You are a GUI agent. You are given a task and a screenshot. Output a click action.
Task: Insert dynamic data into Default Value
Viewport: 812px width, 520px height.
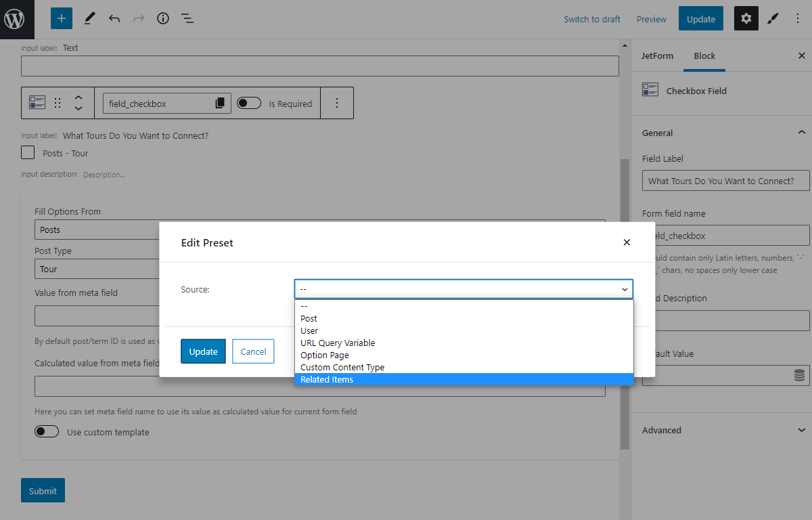tap(798, 375)
